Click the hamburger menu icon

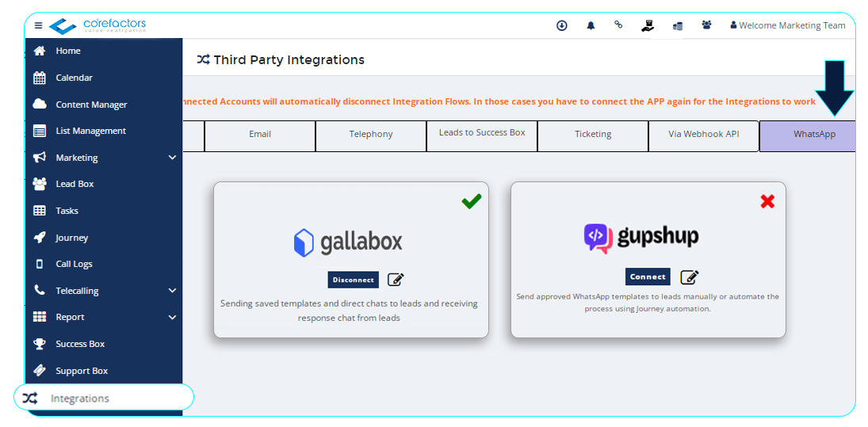[x=38, y=25]
